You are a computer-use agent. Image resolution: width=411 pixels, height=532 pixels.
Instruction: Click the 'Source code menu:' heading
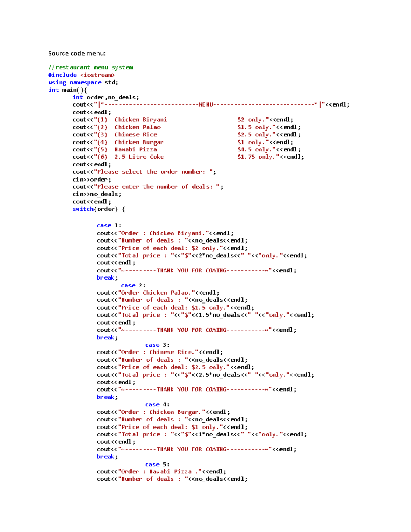[77, 53]
